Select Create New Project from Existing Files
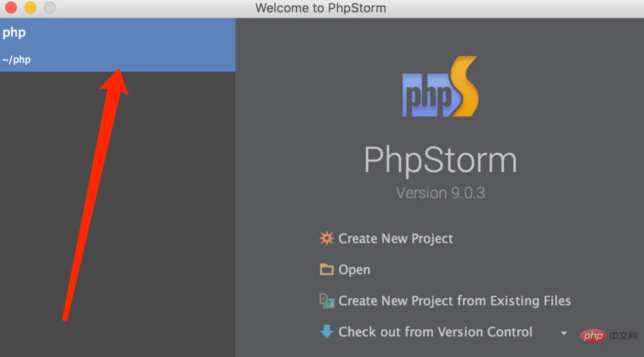The width and height of the screenshot is (644, 357). tap(454, 301)
